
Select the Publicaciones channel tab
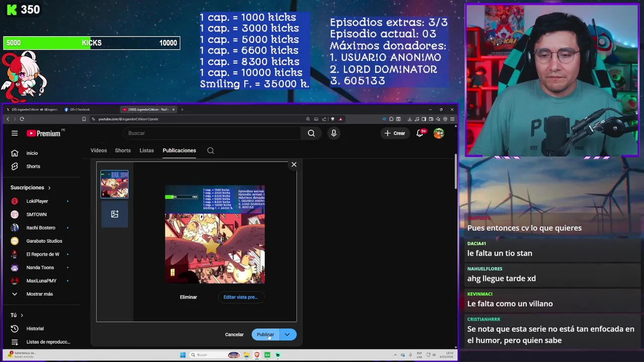tap(179, 150)
